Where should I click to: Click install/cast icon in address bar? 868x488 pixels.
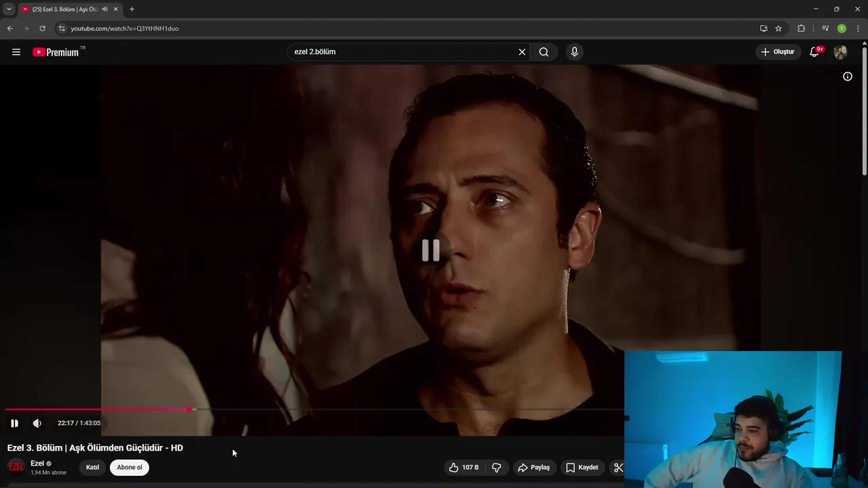click(764, 28)
